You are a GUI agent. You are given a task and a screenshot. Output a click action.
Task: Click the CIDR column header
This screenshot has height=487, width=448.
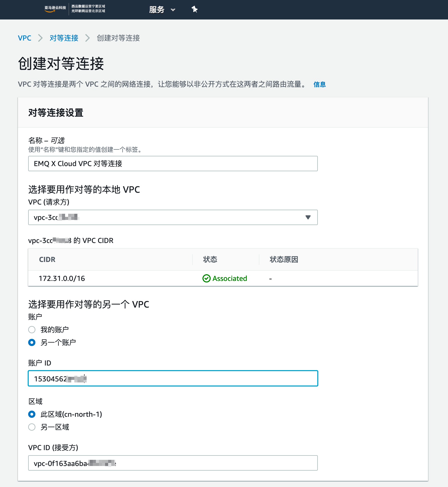coord(47,259)
